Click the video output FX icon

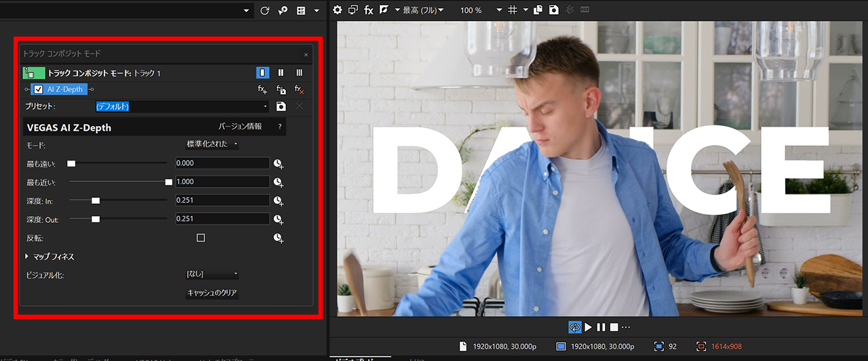(x=369, y=10)
